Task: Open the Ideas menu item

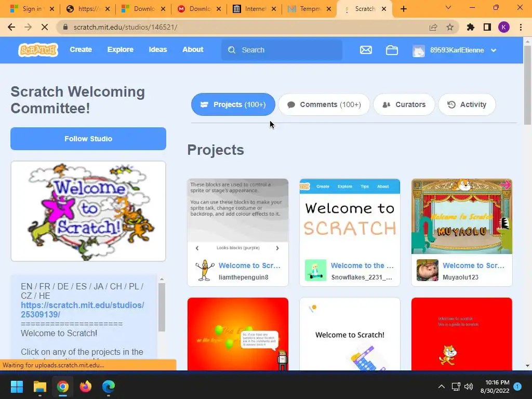Action: coord(158,49)
